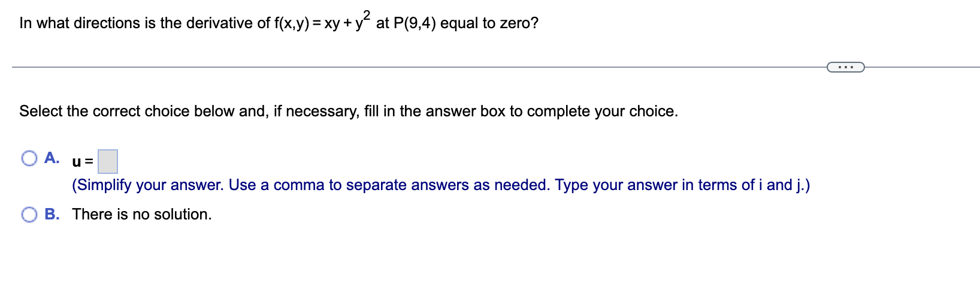
Task: Click the bold 'A.' choice label
Action: coord(52,158)
